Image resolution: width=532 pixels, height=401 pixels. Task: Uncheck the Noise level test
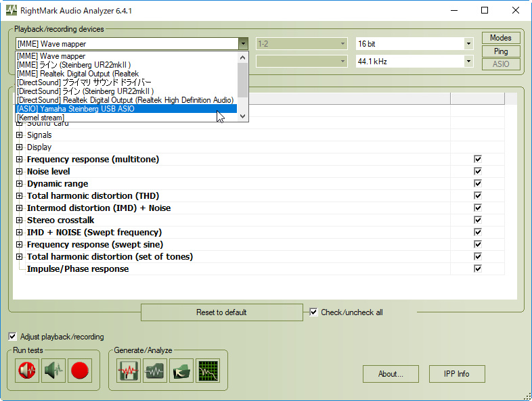pos(478,171)
